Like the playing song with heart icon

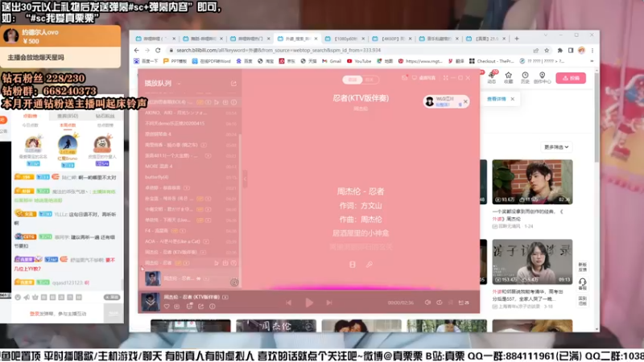(167, 306)
